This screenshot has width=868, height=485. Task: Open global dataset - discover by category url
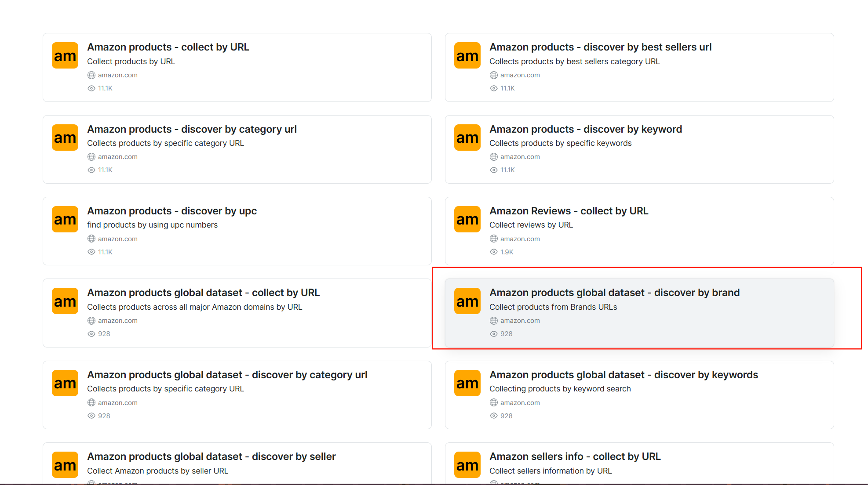[x=227, y=375]
